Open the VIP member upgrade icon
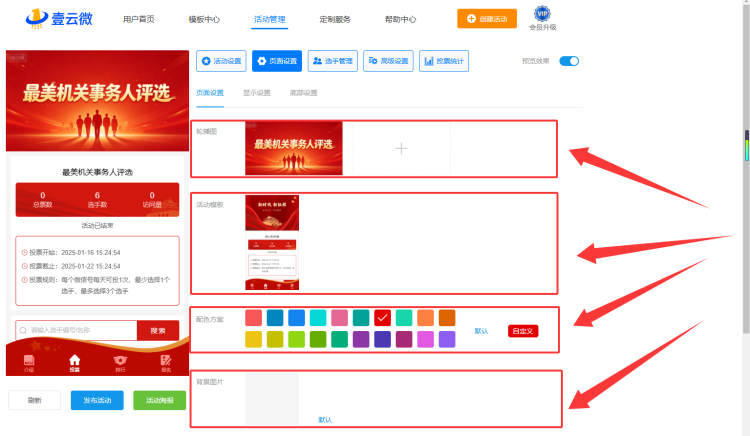Image resolution: width=750 pixels, height=436 pixels. (542, 14)
